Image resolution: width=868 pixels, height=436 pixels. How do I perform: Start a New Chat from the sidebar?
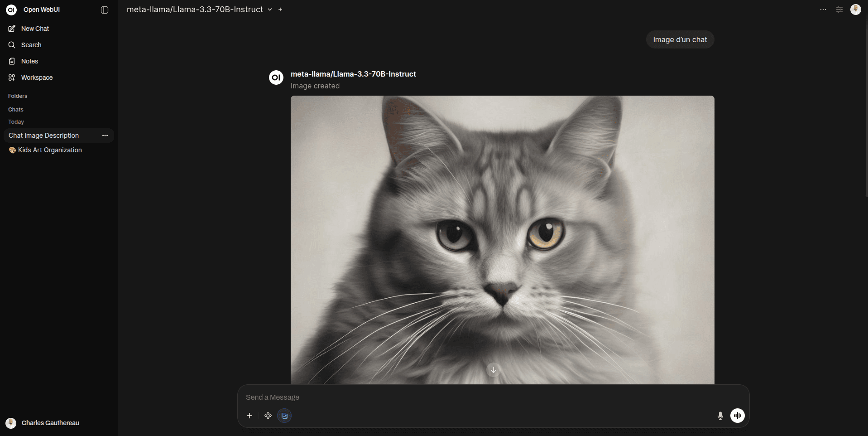coord(34,28)
